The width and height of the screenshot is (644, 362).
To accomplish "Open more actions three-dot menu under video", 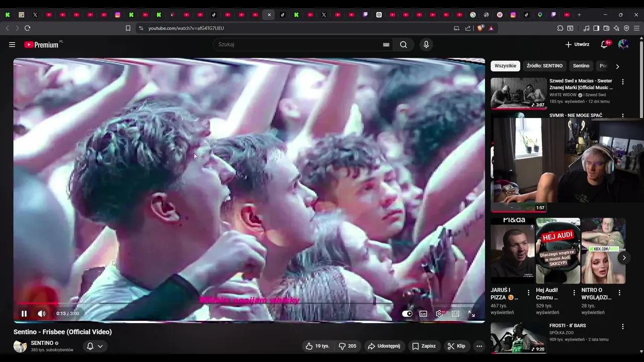I will (479, 346).
